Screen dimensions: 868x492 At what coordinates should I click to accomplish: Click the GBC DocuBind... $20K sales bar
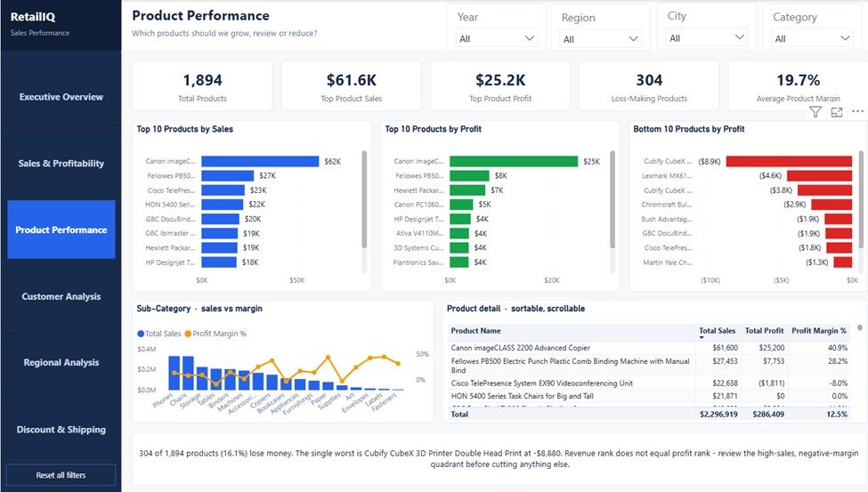click(x=220, y=219)
